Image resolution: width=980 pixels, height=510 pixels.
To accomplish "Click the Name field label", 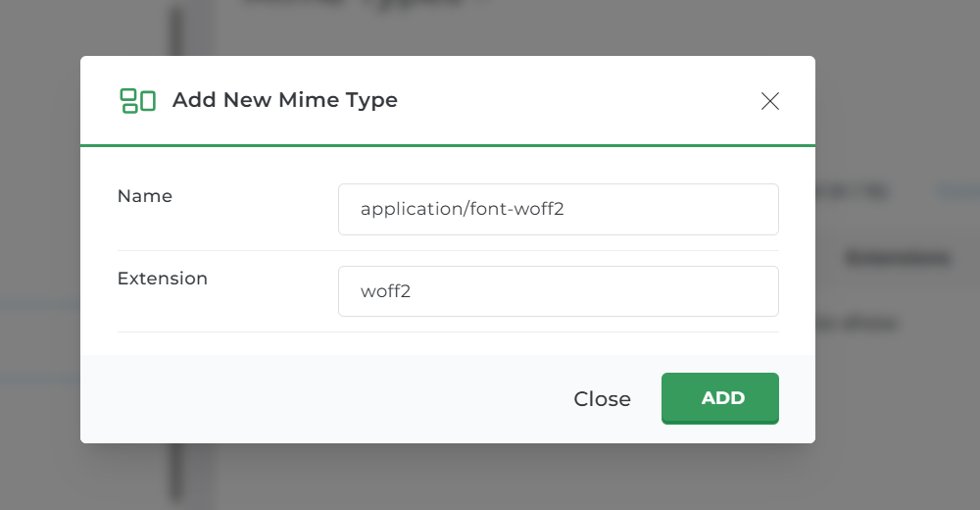I will point(145,196).
